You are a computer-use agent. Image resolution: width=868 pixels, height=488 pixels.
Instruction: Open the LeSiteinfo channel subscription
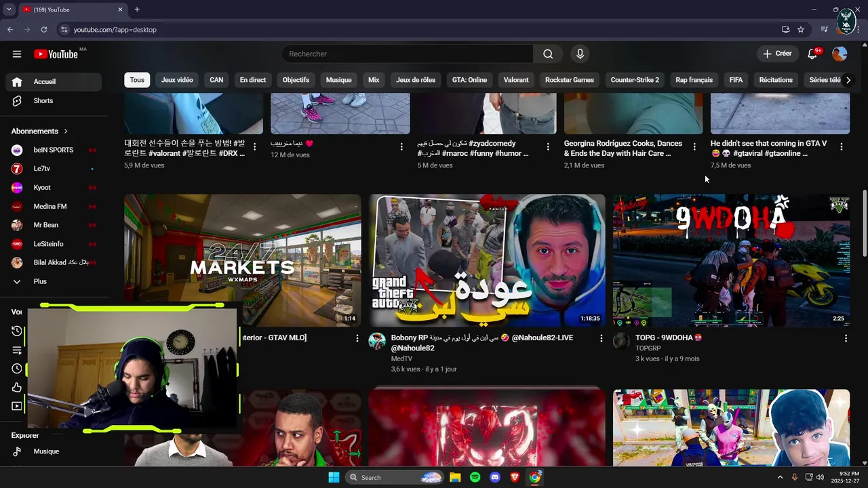click(x=54, y=244)
